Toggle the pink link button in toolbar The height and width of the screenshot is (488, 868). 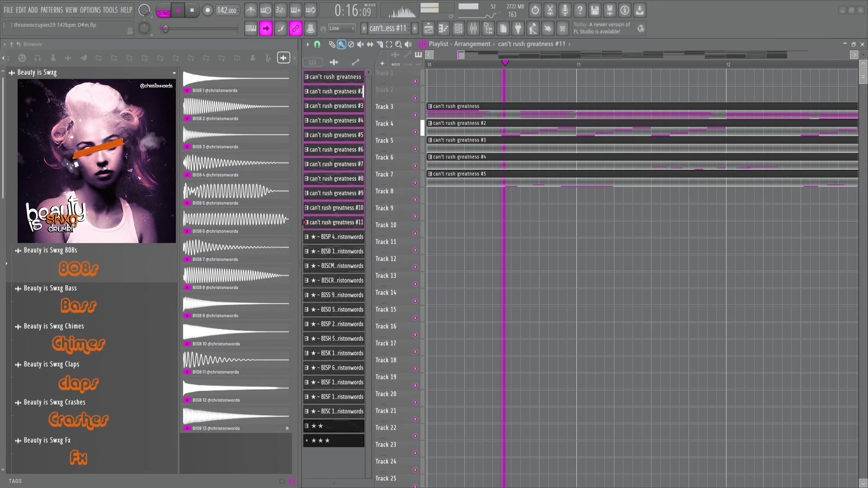click(295, 29)
